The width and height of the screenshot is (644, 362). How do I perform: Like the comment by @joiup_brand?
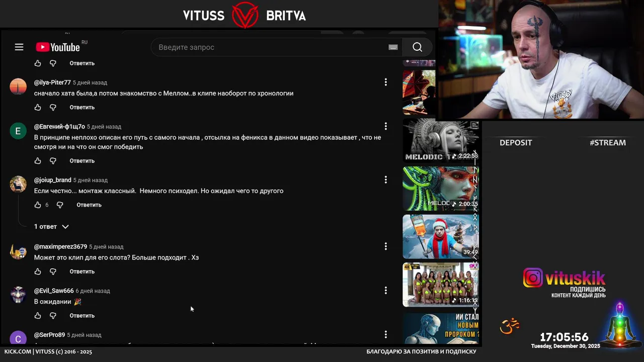pyautogui.click(x=38, y=205)
